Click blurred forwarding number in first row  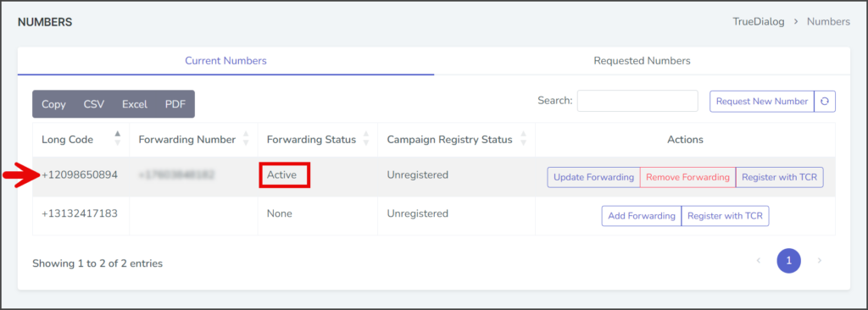(176, 175)
